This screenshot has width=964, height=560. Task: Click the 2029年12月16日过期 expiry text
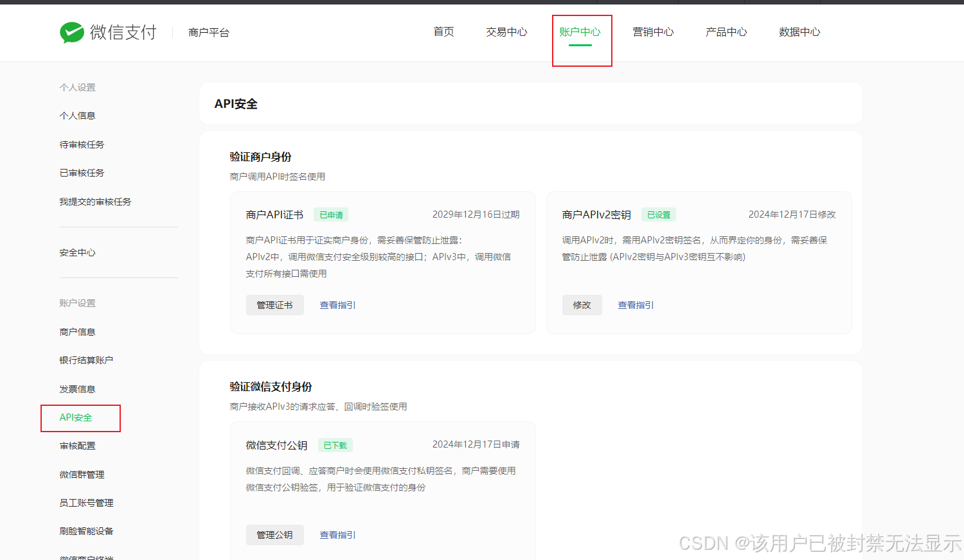pos(476,214)
